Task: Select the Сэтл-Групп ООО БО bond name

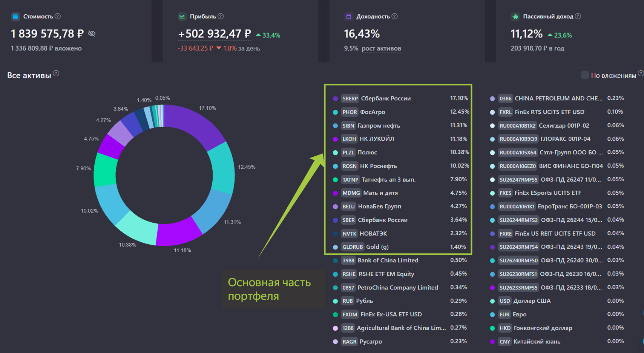Action: [x=571, y=153]
